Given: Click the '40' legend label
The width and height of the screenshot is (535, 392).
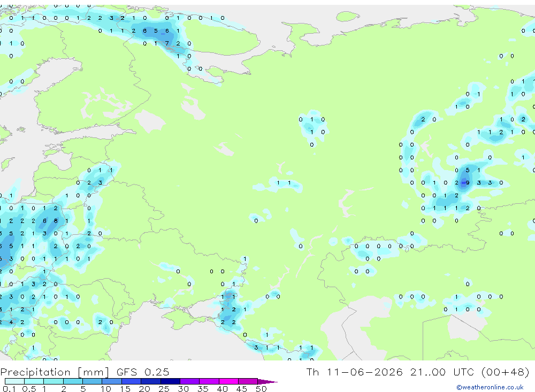Looking at the screenshot, I should (x=222, y=389).
